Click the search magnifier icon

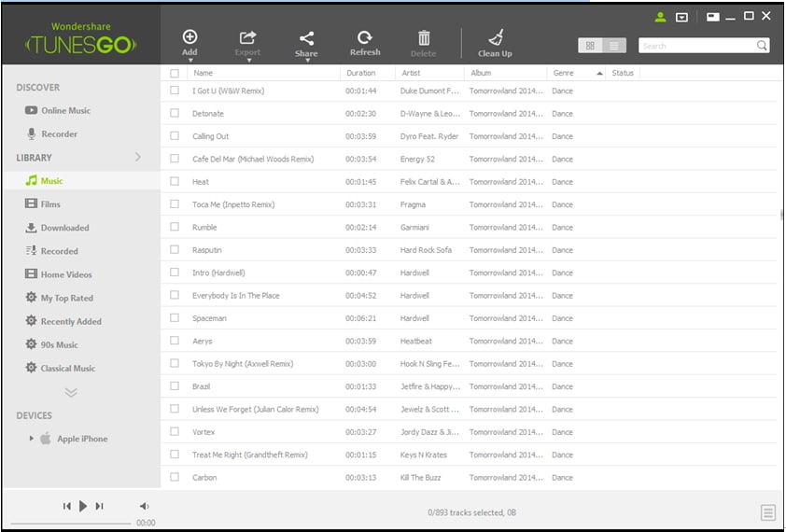tap(762, 46)
